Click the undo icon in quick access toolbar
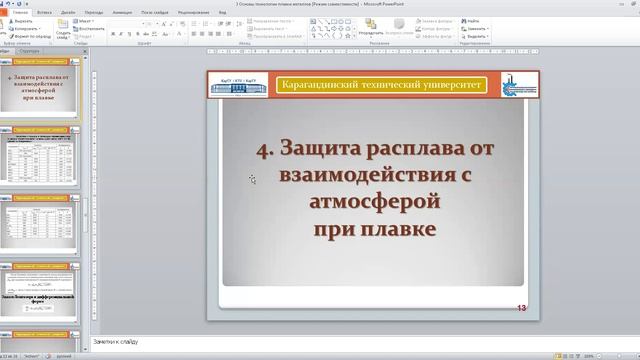 click(8, 4)
